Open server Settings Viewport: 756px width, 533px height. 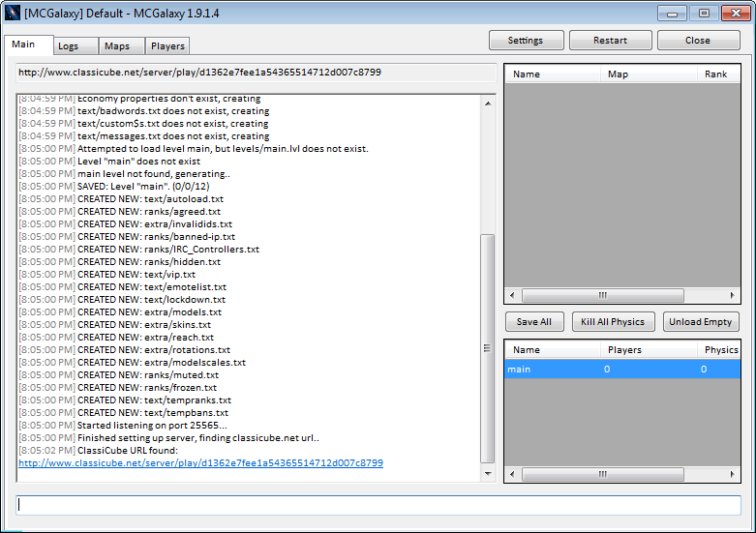[x=526, y=41]
